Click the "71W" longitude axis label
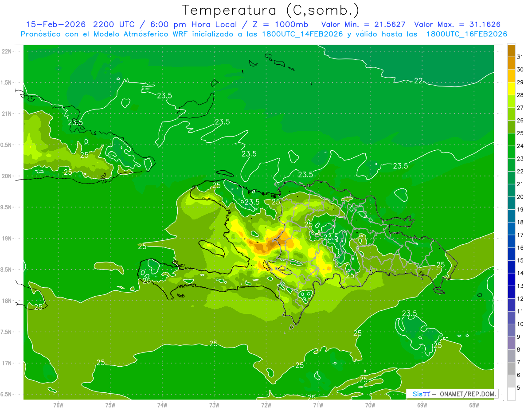This screenshot has width=532, height=411. (318, 405)
